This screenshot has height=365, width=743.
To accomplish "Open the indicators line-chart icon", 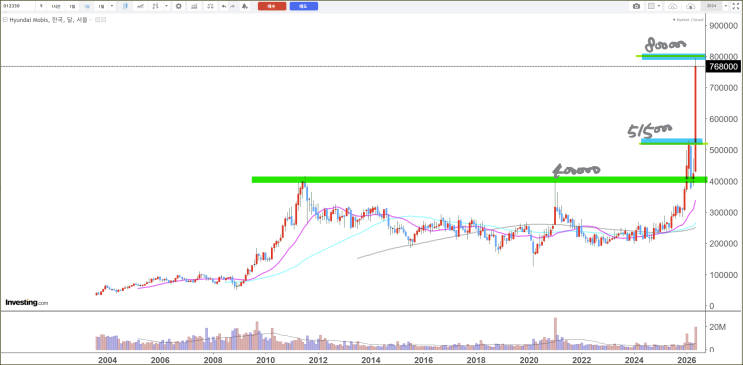I will pos(140,6).
